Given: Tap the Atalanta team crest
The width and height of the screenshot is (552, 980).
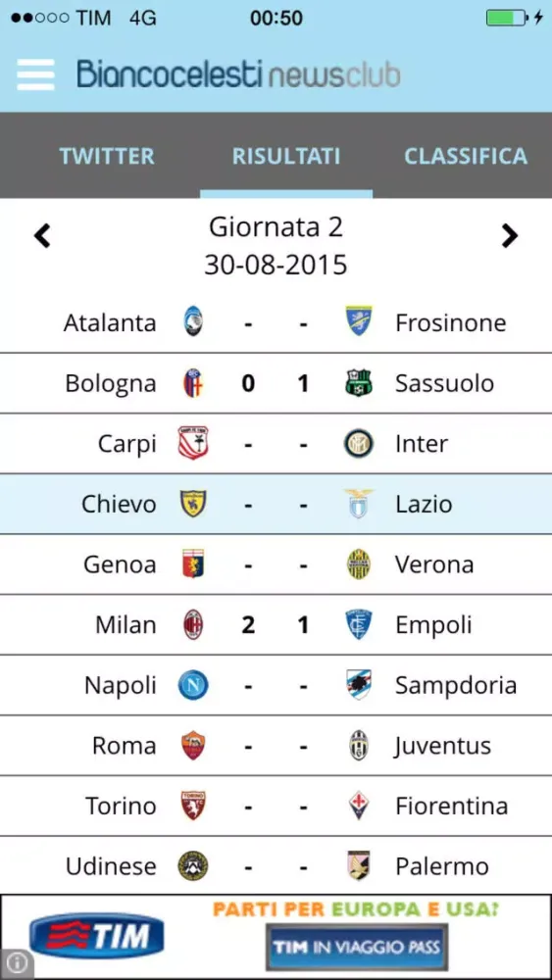Looking at the screenshot, I should (x=193, y=323).
